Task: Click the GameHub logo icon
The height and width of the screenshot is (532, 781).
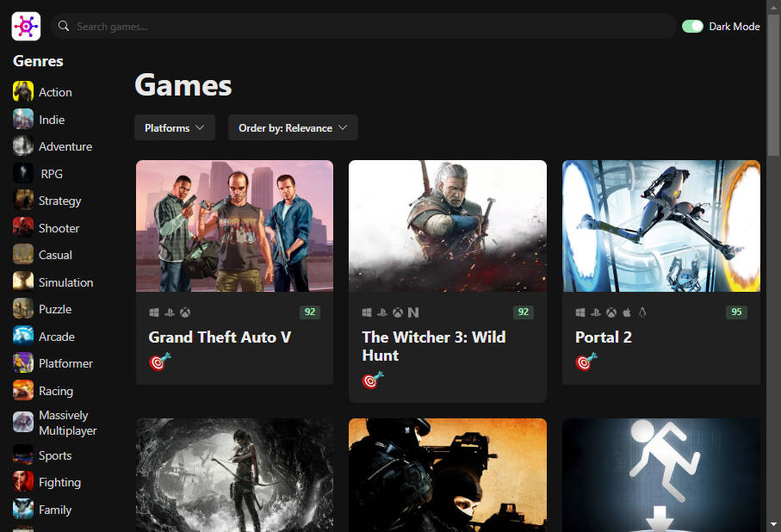Action: click(26, 26)
